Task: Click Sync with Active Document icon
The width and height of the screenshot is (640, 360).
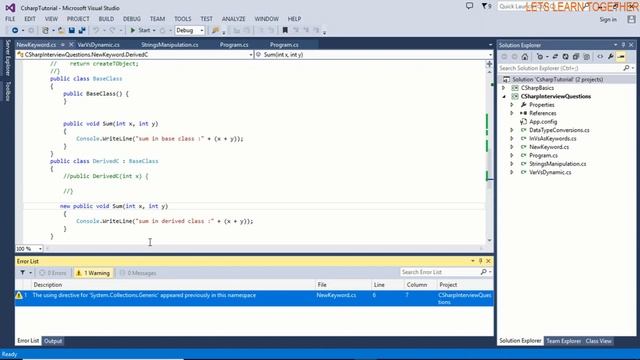Action: click(555, 57)
